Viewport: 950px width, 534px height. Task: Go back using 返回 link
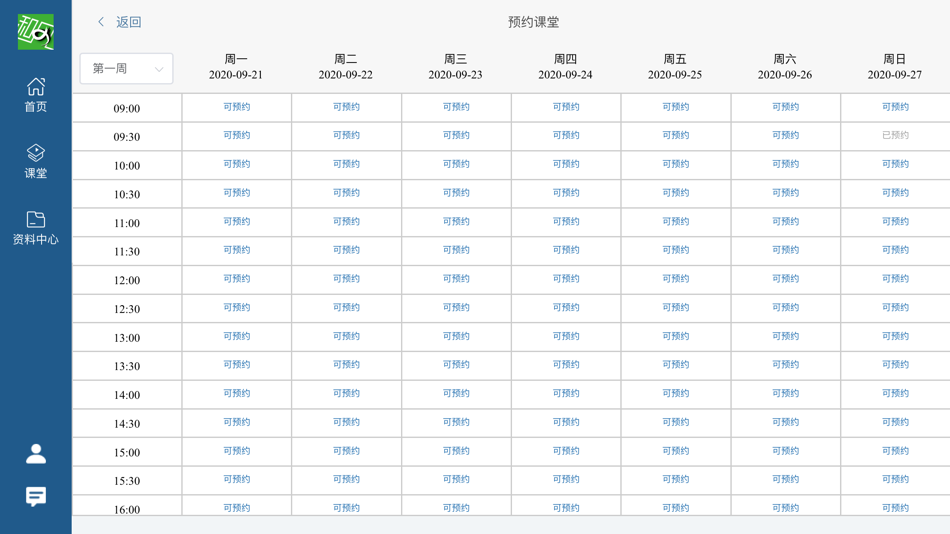pyautogui.click(x=128, y=22)
